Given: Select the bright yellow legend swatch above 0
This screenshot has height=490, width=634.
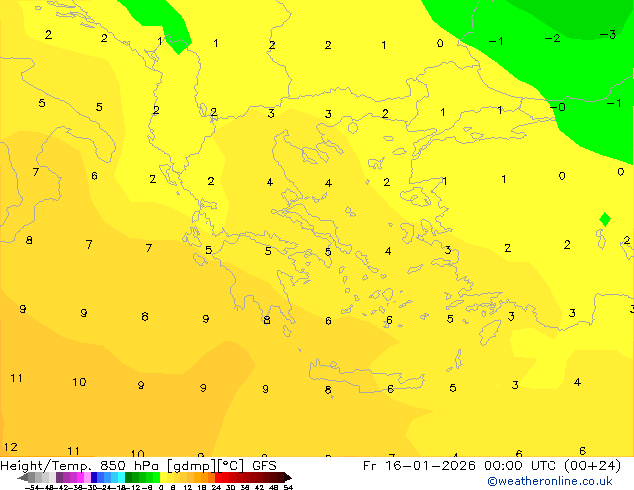Looking at the screenshot, I should click(x=163, y=477).
